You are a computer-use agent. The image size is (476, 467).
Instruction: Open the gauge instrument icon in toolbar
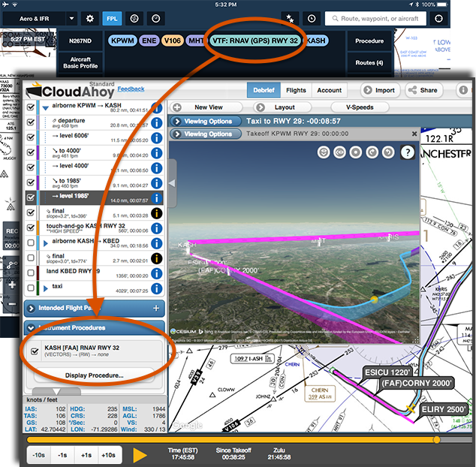155,19
